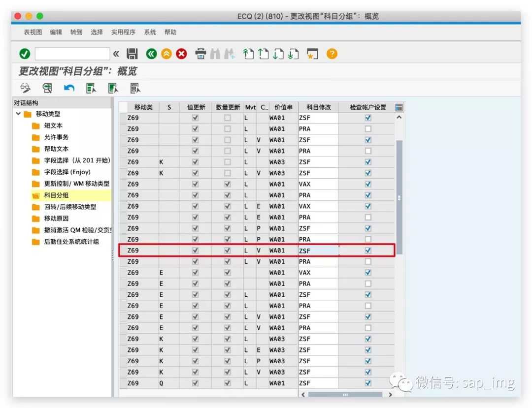Viewport: 532px width, 408px height.
Task: Toggle 数量更新 in the K L E WA03 row
Action: pyautogui.click(x=227, y=350)
